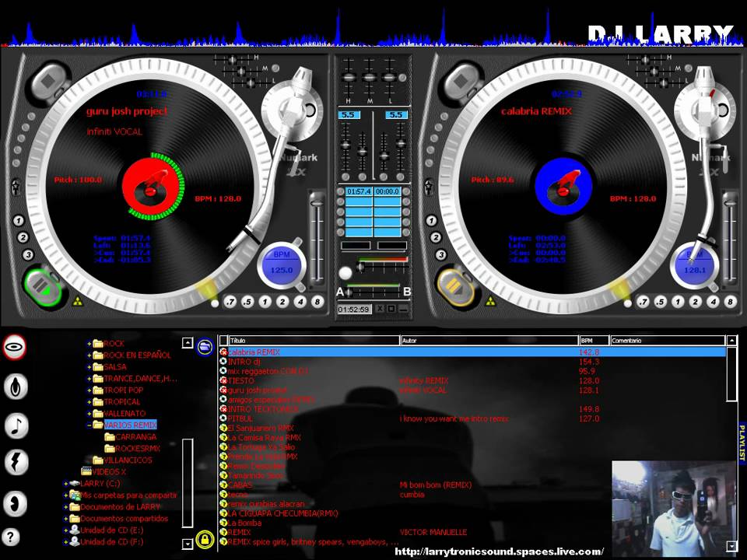The image size is (747, 560).
Task: Toggle cue point 3 on right deck
Action: [x=441, y=255]
